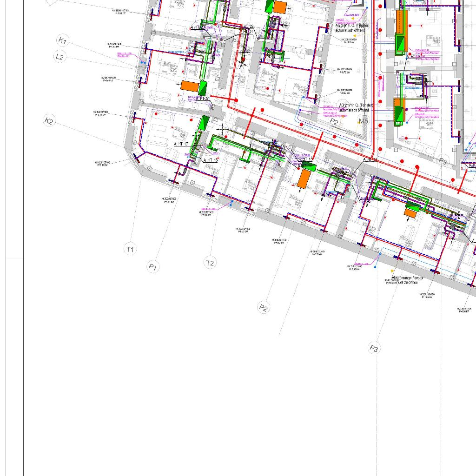
Task: Click the P1 grid axis bubble
Action: click(x=153, y=267)
